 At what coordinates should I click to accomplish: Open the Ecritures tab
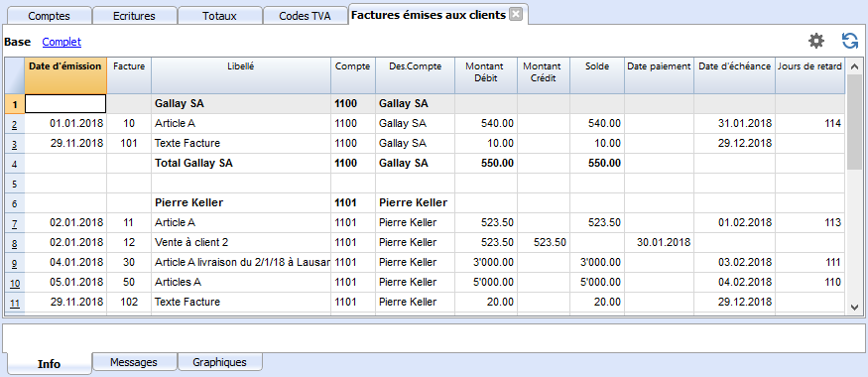pyautogui.click(x=135, y=16)
